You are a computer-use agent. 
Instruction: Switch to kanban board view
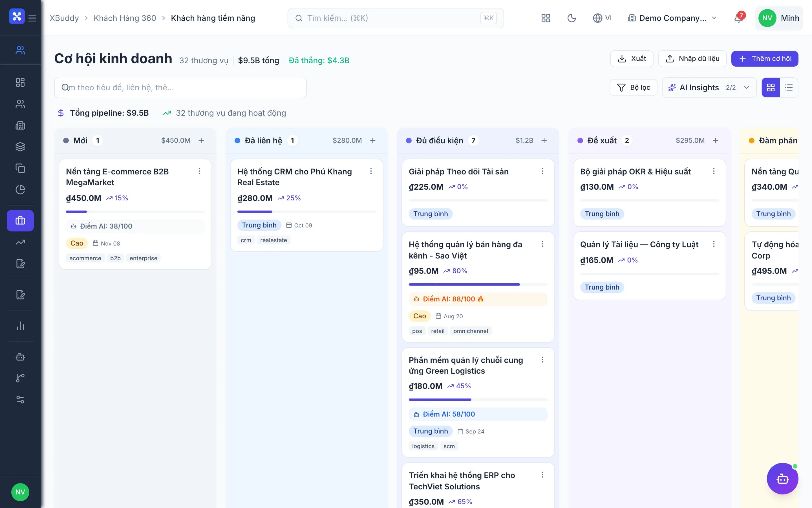coord(771,88)
